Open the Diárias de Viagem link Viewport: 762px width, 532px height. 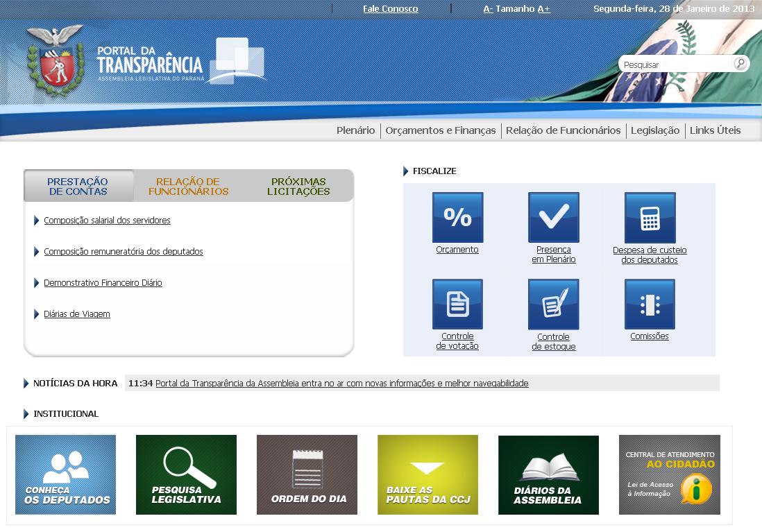[x=77, y=314]
